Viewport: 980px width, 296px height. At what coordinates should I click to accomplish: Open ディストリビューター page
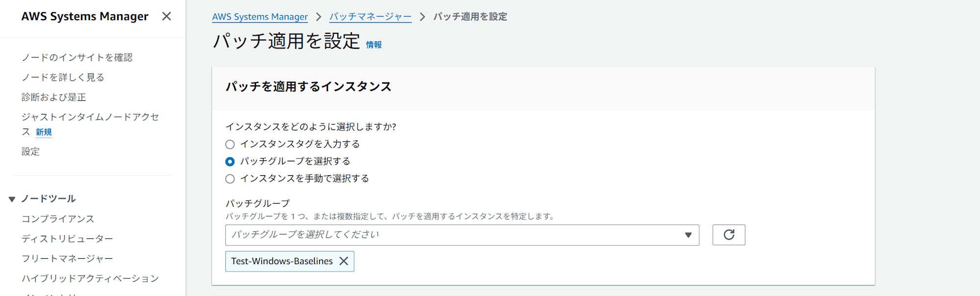[x=67, y=239]
